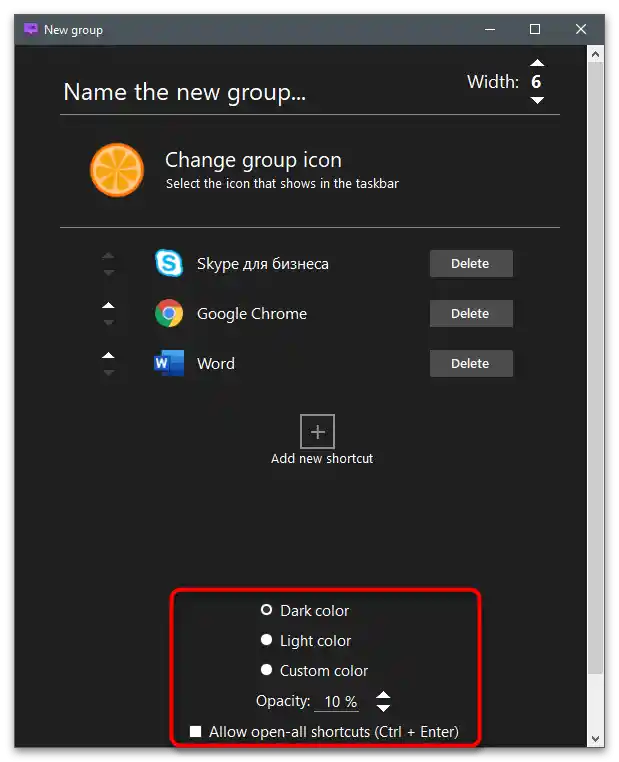Click the Word shortcut name
This screenshot has height=762, width=619.
pyautogui.click(x=216, y=364)
